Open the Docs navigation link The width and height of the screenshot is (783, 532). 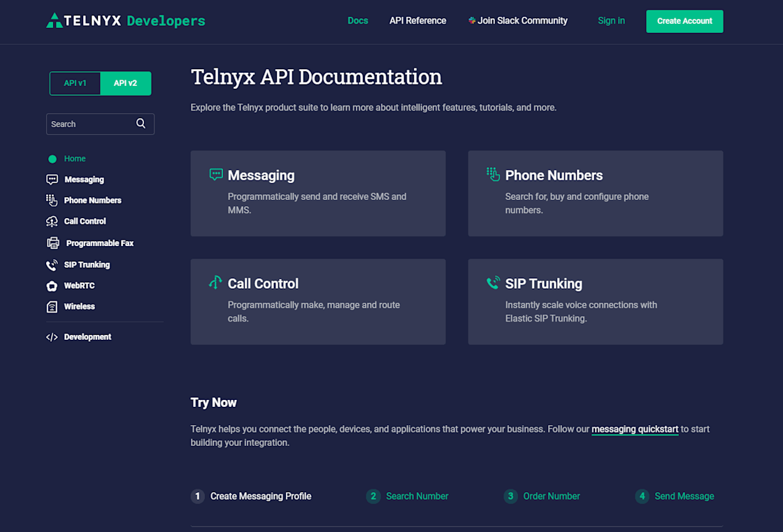pyautogui.click(x=357, y=20)
